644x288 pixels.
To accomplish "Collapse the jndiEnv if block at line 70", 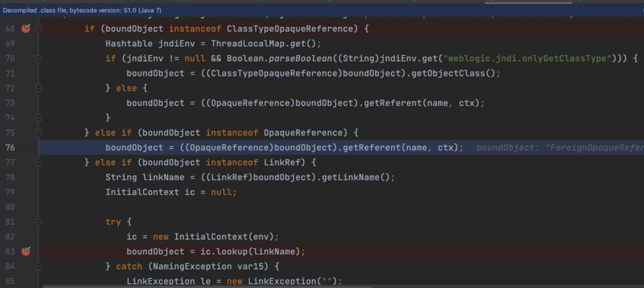I will [39, 59].
